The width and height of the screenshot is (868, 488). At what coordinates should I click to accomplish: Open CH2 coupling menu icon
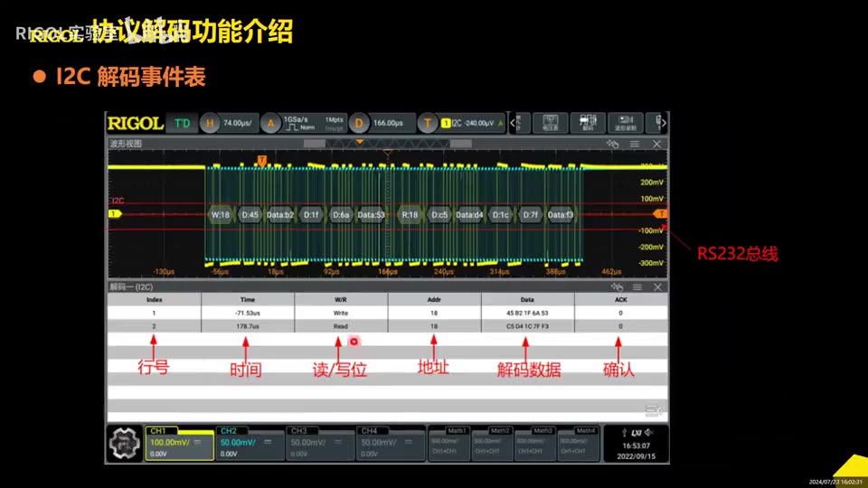[x=268, y=442]
